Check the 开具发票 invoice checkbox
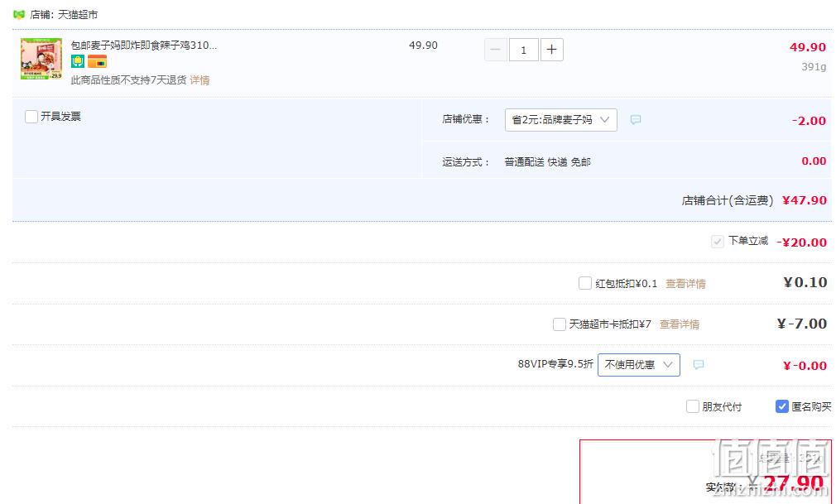836x504 pixels. 31,116
